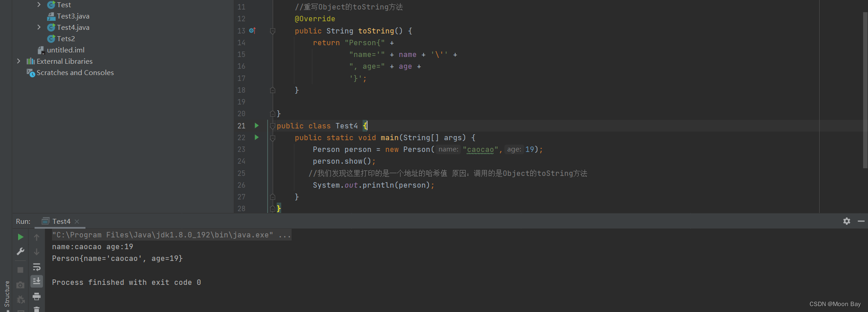Hide the Run tool window minus icon
This screenshot has height=312, width=868.
pos(861,221)
